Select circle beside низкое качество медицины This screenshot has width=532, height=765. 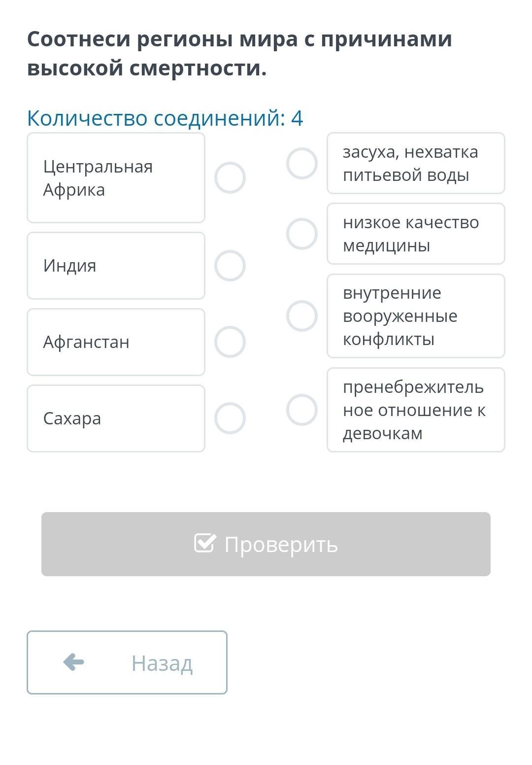point(301,234)
